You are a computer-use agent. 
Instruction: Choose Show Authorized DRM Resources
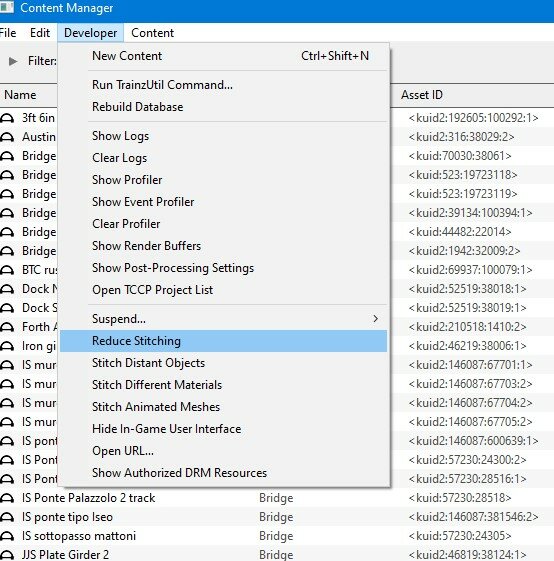coord(223,473)
